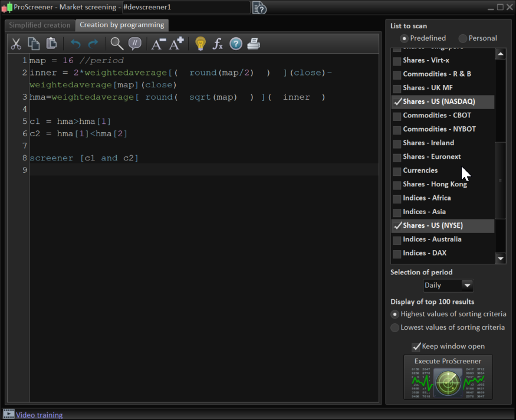Click the scroll down arrow of scan list
This screenshot has width=516, height=420.
point(501,258)
